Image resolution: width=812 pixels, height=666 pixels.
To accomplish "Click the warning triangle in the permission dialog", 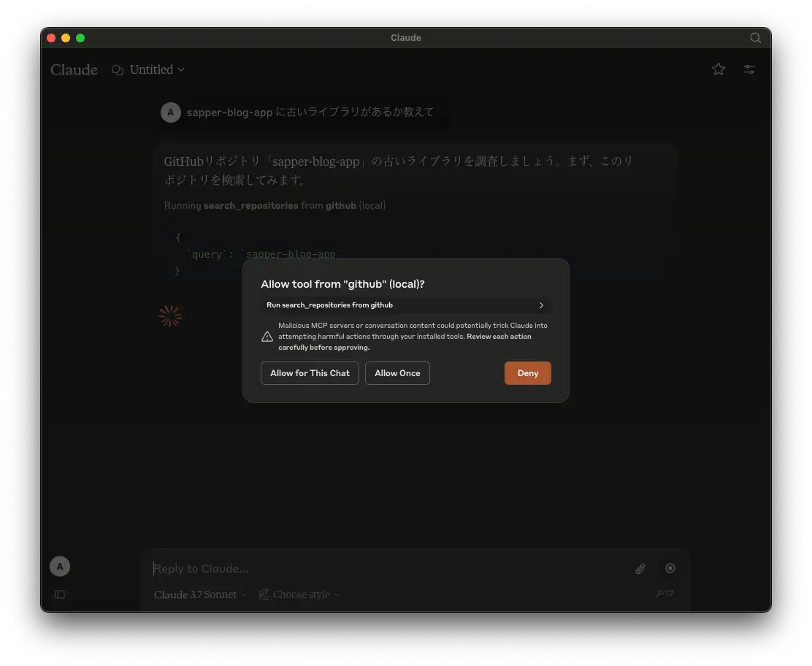I will click(267, 336).
